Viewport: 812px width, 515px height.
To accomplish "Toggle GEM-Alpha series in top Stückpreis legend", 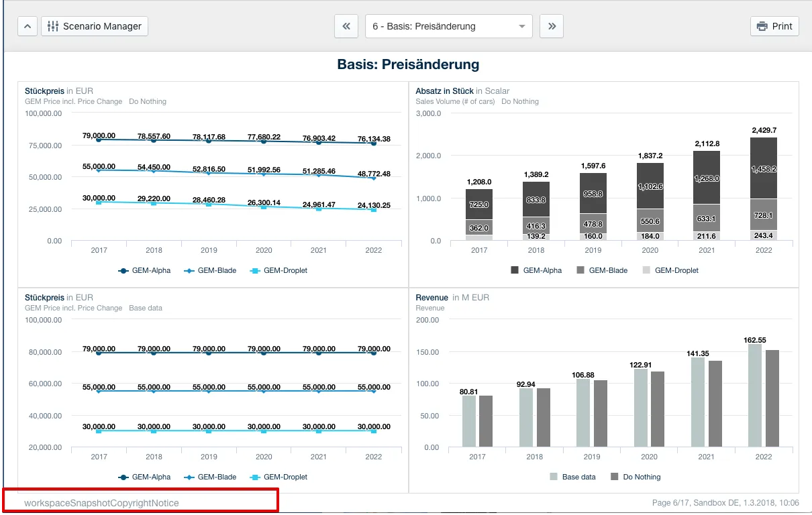I will (144, 270).
